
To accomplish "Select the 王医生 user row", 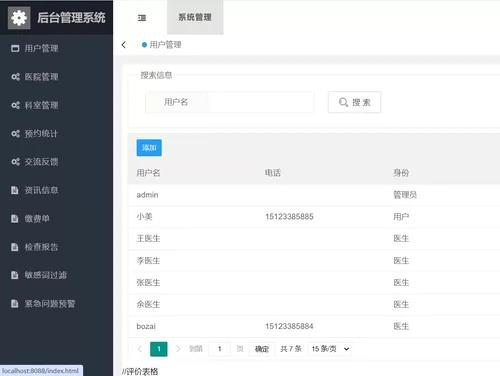I will click(314, 239).
